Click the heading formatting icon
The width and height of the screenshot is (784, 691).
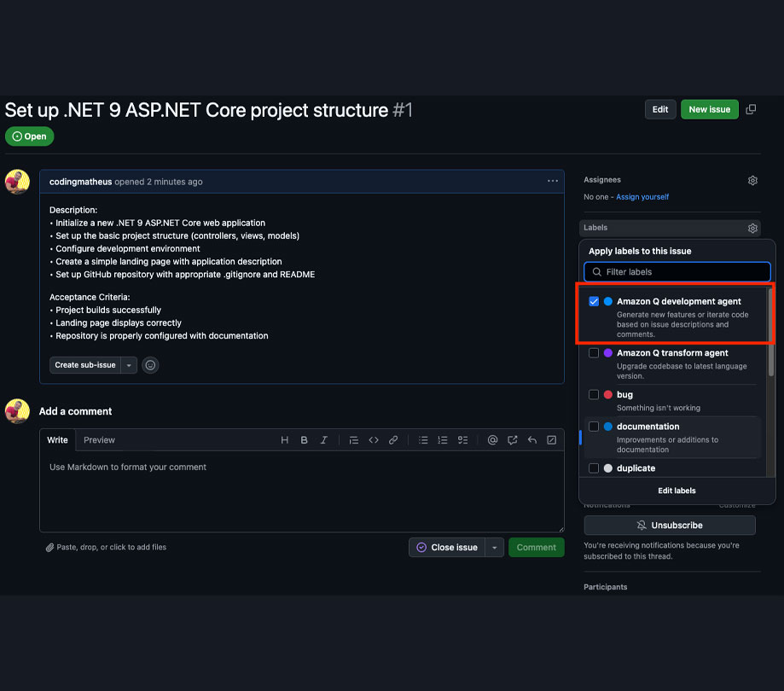pos(284,440)
